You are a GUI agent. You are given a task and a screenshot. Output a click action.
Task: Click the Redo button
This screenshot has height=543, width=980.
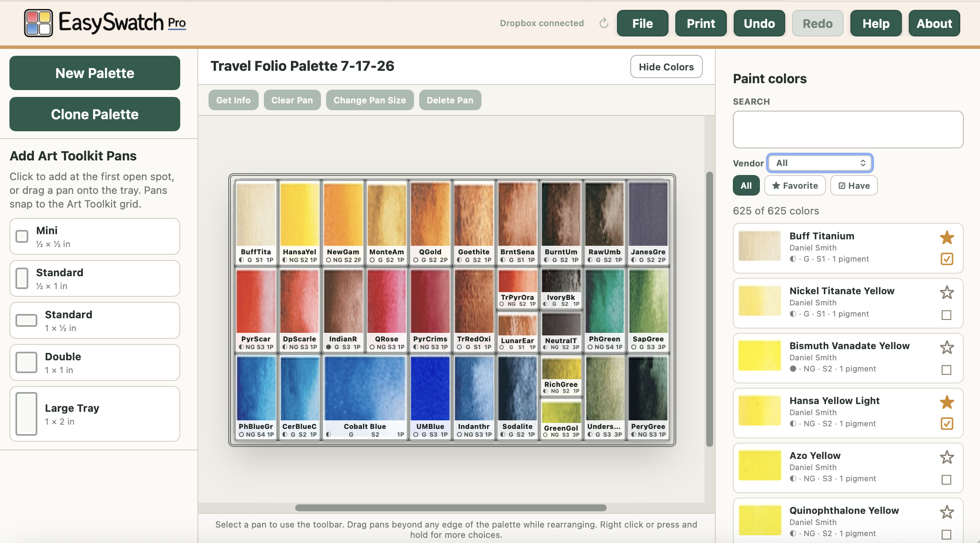pos(818,23)
